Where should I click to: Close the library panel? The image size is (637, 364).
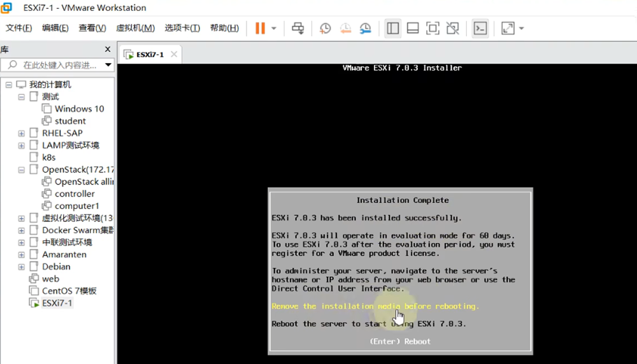pyautogui.click(x=108, y=49)
